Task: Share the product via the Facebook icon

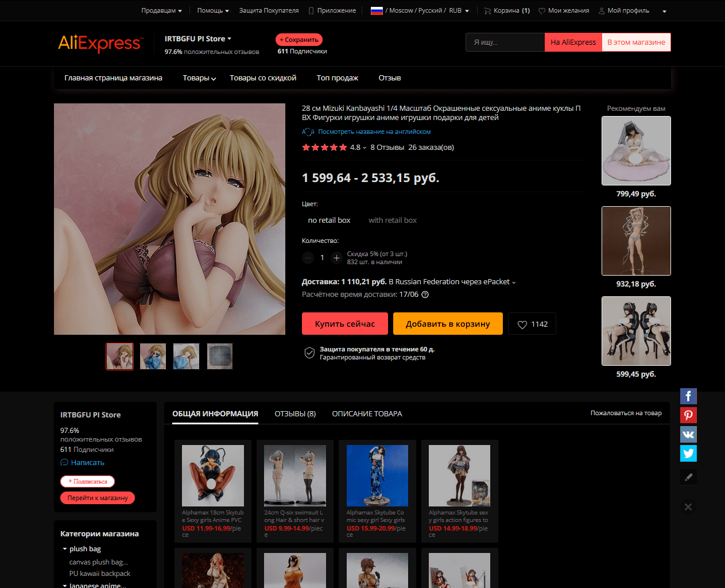Action: coord(688,396)
